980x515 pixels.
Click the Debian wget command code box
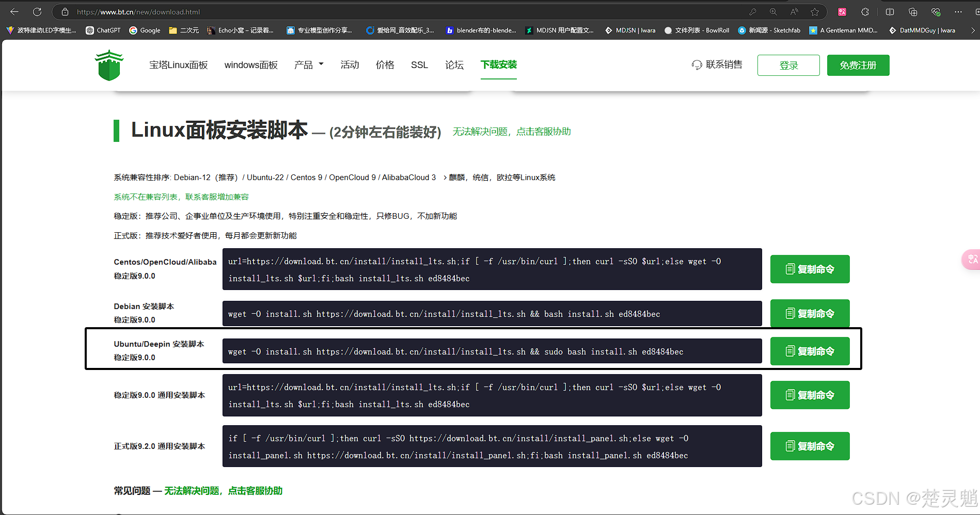coord(492,314)
